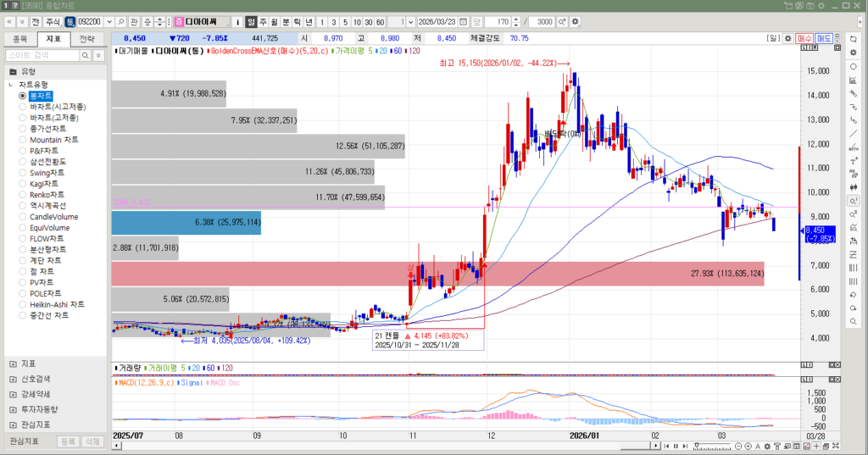This screenshot has width=868, height=455.
Task: Switch to the 전략 tab
Action: pyautogui.click(x=86, y=39)
